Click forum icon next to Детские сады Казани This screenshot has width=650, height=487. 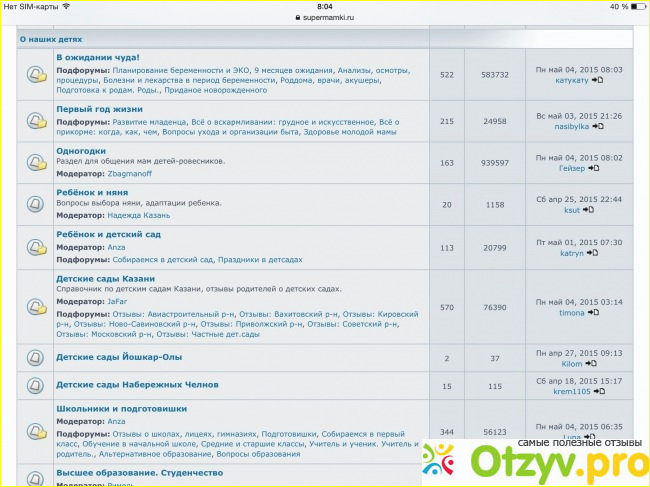(x=36, y=307)
